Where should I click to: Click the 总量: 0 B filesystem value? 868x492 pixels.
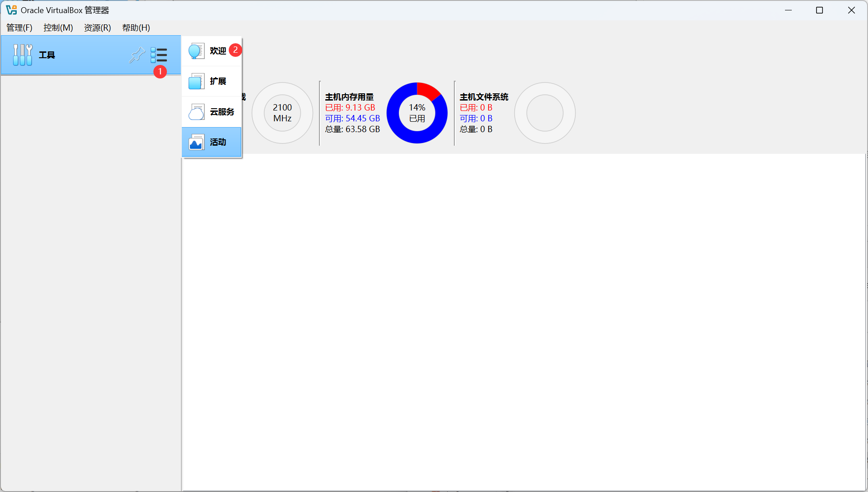click(476, 129)
